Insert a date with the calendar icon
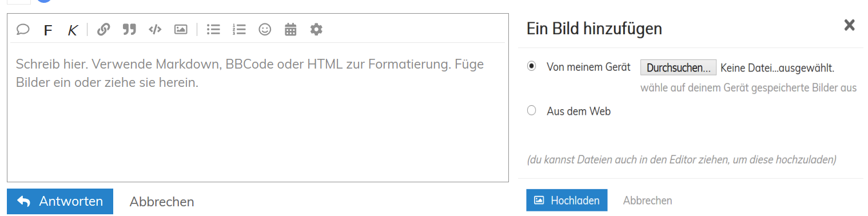Image resolution: width=868 pixels, height=216 pixels. [290, 29]
